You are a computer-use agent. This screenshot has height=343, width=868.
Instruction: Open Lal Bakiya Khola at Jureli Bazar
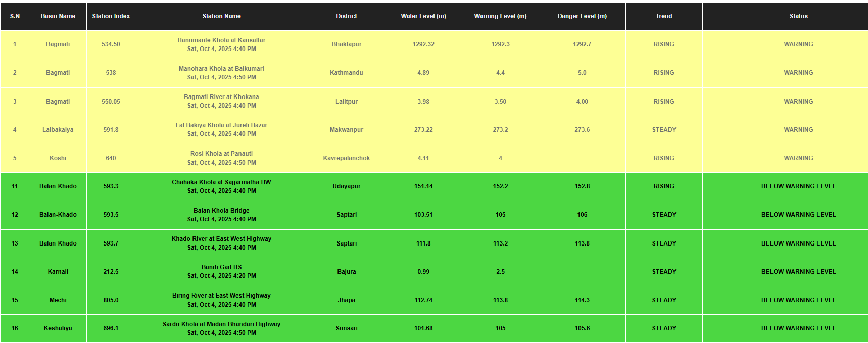pyautogui.click(x=221, y=125)
